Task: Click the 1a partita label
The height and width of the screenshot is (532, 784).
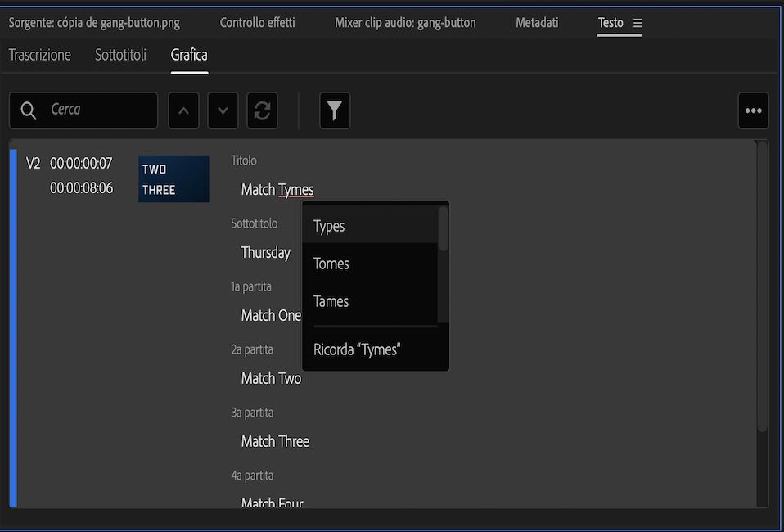Action: click(251, 286)
